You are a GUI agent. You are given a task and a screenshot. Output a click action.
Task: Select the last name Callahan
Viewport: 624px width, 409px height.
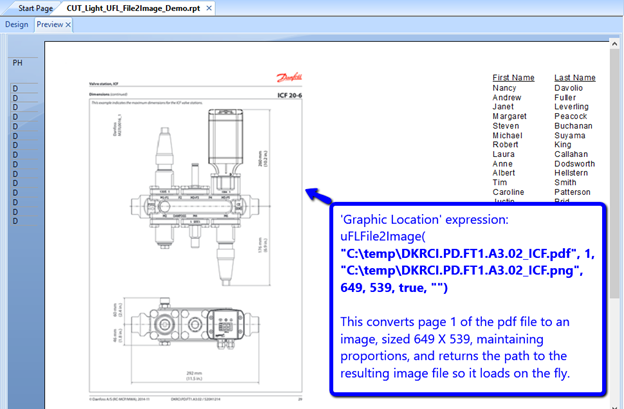pyautogui.click(x=571, y=154)
